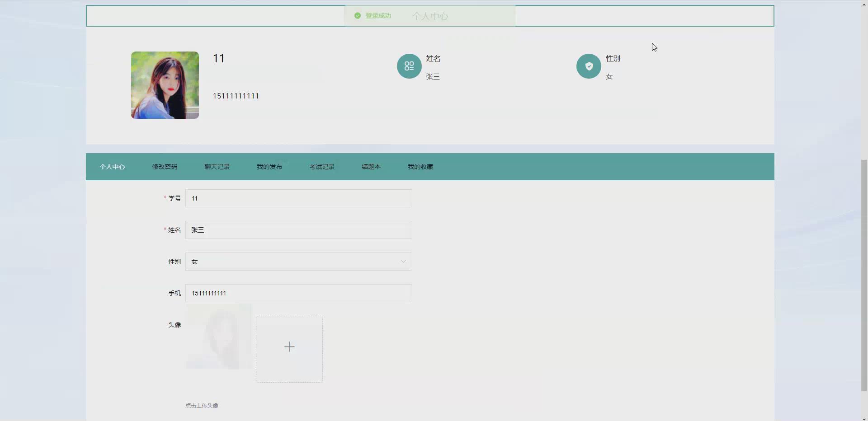868x421 pixels.
Task: Switch to the 个人中心 tab
Action: coord(112,167)
